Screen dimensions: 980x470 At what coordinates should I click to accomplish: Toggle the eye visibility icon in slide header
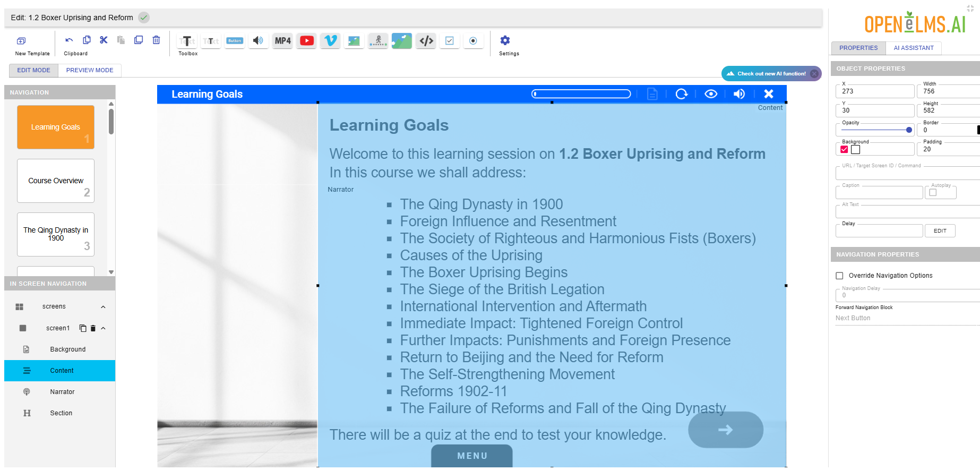point(711,94)
